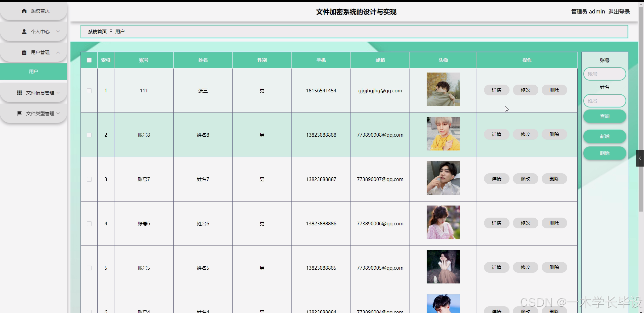Collapse the search panel via right edge arrow

point(640,158)
